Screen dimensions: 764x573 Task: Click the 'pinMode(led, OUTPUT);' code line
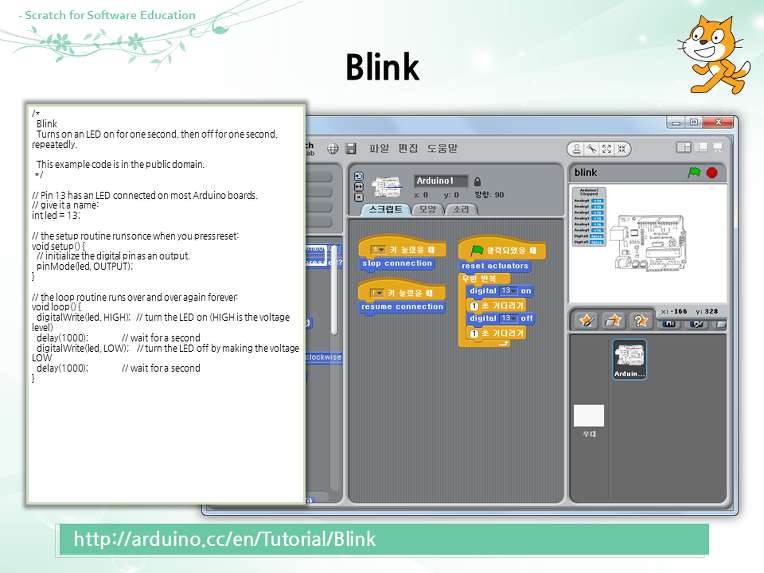pyautogui.click(x=84, y=267)
